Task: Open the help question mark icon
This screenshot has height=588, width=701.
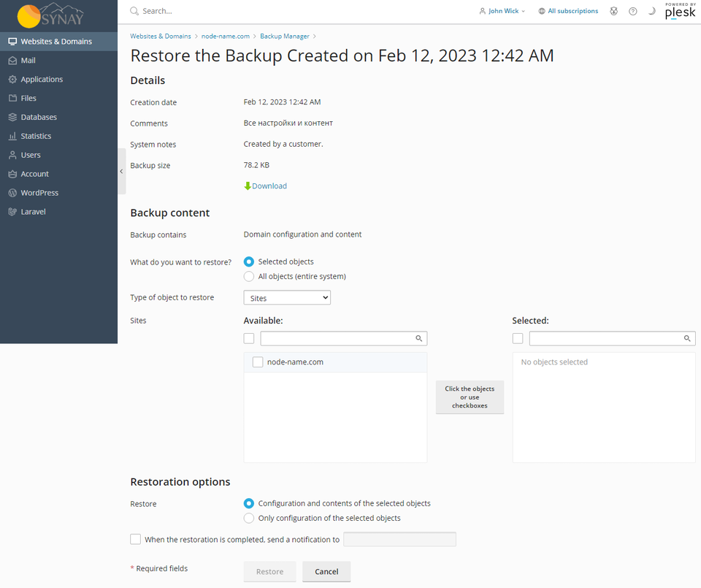Action: (632, 11)
